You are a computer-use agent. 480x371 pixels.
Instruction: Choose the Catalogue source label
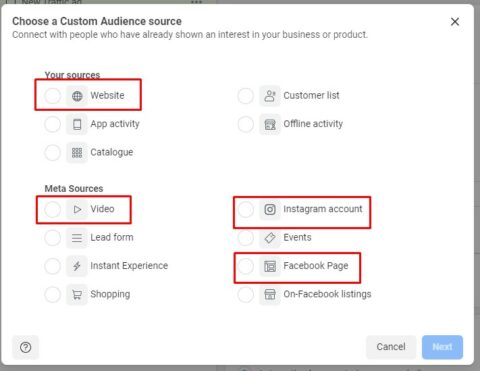(x=112, y=152)
